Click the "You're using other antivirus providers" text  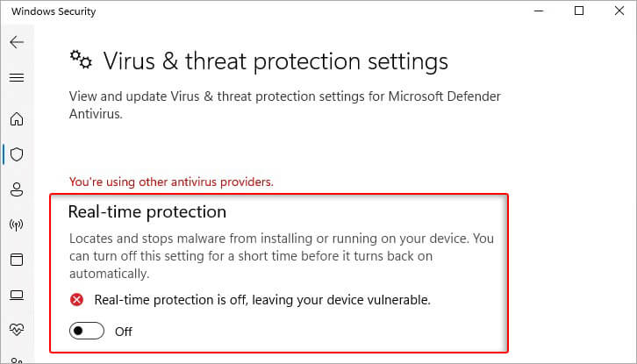171,182
